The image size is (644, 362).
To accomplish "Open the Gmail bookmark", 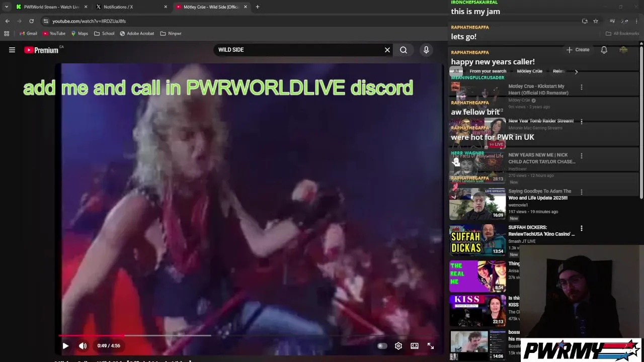I will (28, 34).
